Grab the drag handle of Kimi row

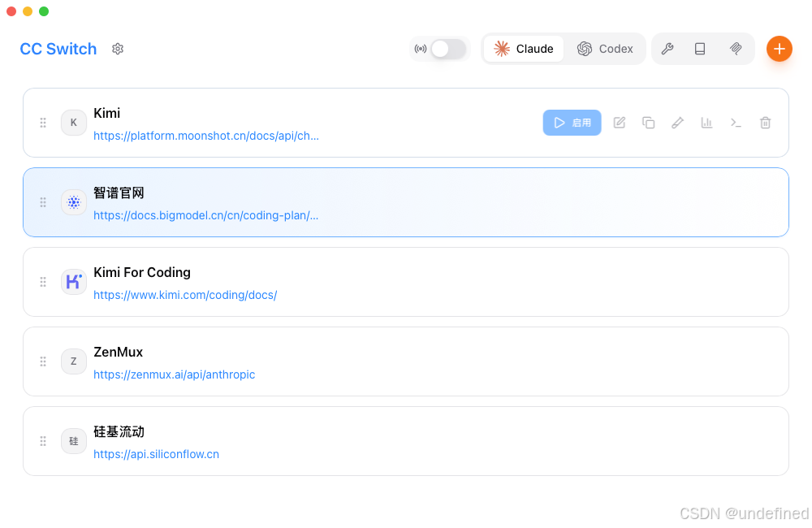(x=43, y=123)
